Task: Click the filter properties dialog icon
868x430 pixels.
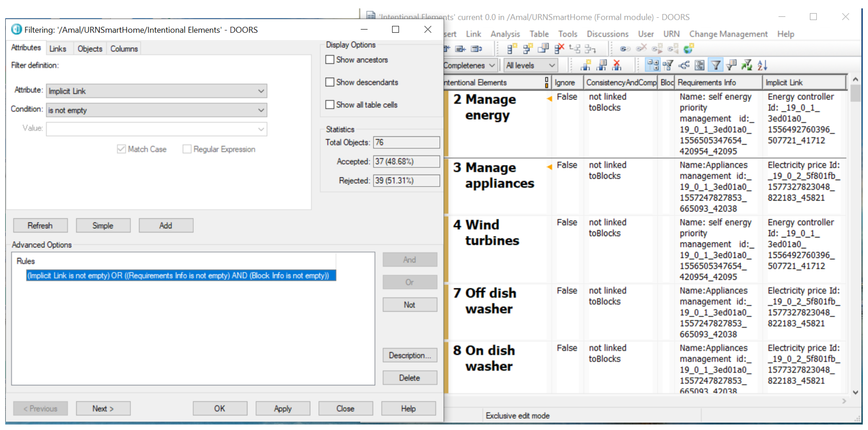Action: (x=731, y=65)
